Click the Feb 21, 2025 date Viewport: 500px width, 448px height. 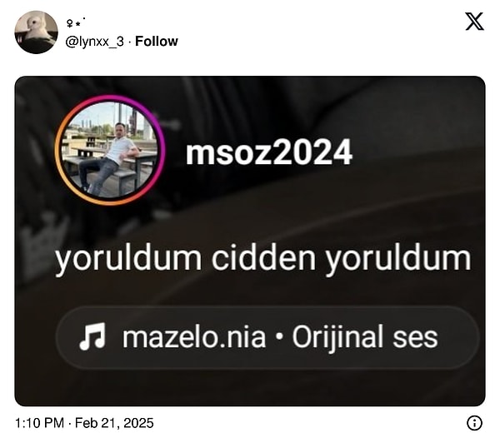114,423
